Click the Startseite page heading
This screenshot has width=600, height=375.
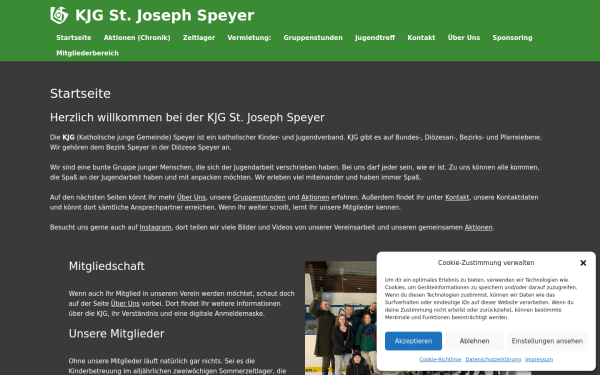(x=80, y=93)
